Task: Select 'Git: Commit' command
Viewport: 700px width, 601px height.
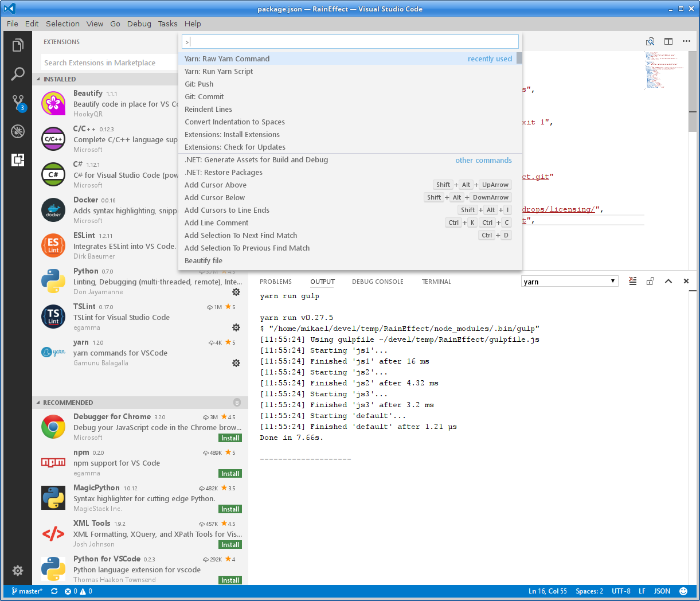Action: (347, 96)
